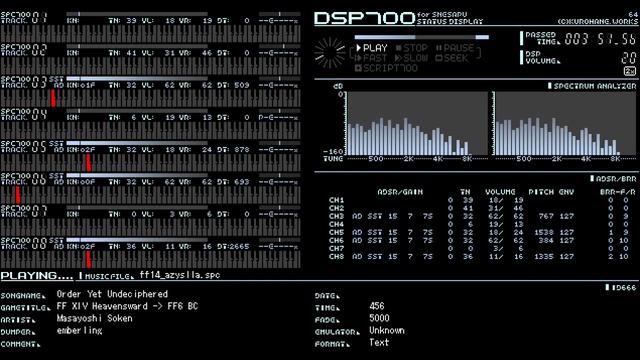Image resolution: width=640 pixels, height=360 pixels.
Task: Click the 2x indicator below DSP volume
Action: pyautogui.click(x=630, y=71)
